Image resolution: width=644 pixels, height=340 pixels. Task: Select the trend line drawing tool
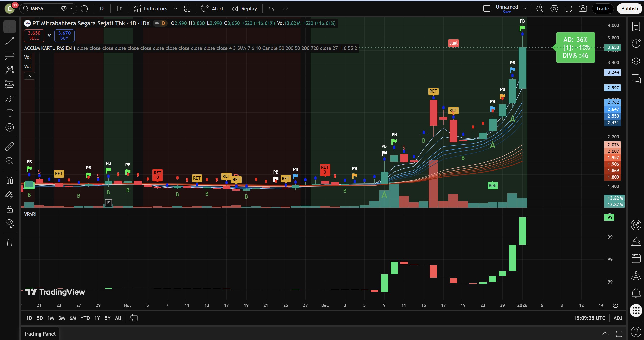pos(10,41)
